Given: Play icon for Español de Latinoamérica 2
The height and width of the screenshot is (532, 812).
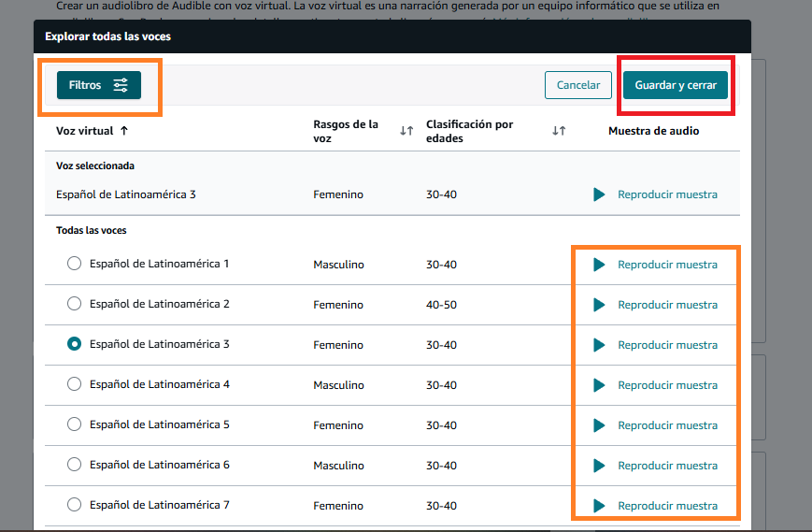Looking at the screenshot, I should [599, 305].
